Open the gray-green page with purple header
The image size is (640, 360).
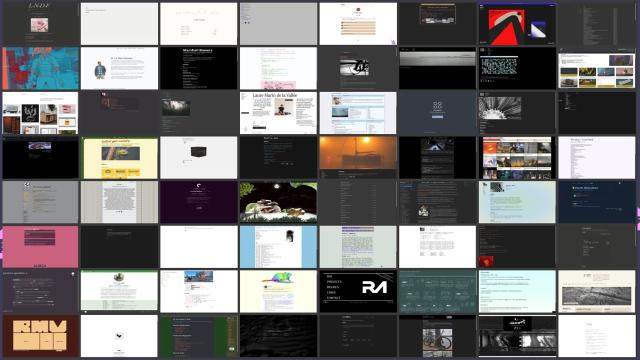358,247
